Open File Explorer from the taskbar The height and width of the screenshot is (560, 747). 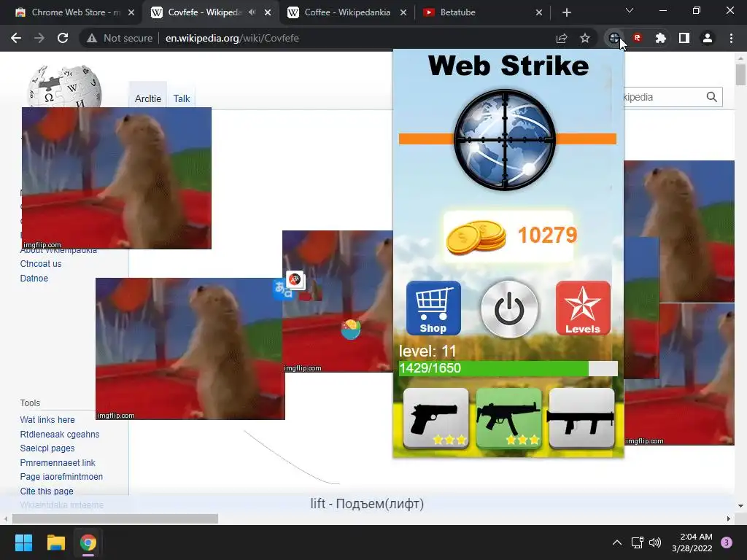(55, 542)
